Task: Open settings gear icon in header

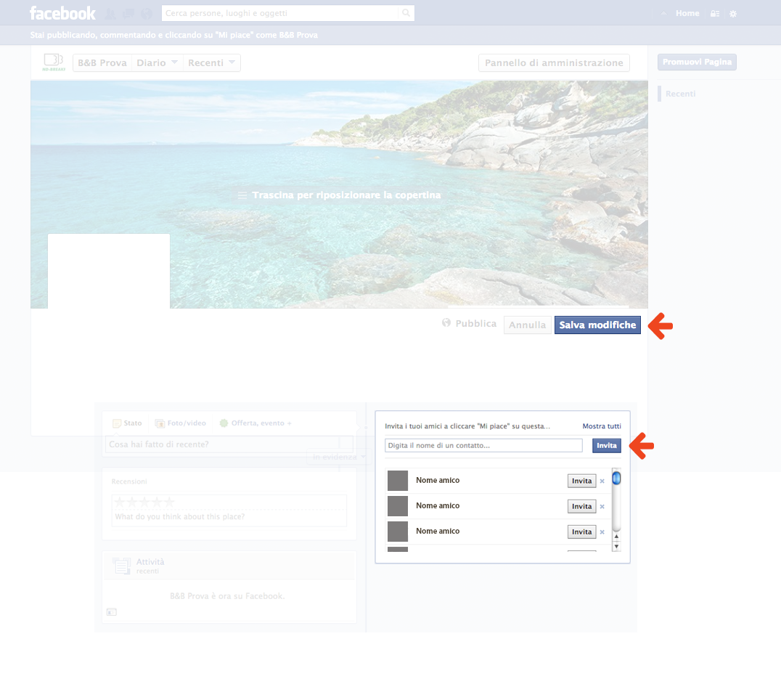Action: pyautogui.click(x=733, y=14)
